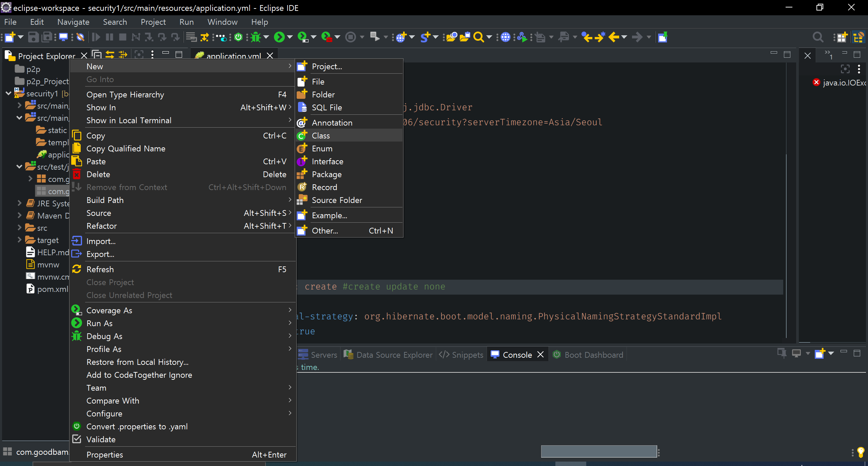
Task: Click the green Debug bug toolbar icon
Action: pyautogui.click(x=256, y=37)
